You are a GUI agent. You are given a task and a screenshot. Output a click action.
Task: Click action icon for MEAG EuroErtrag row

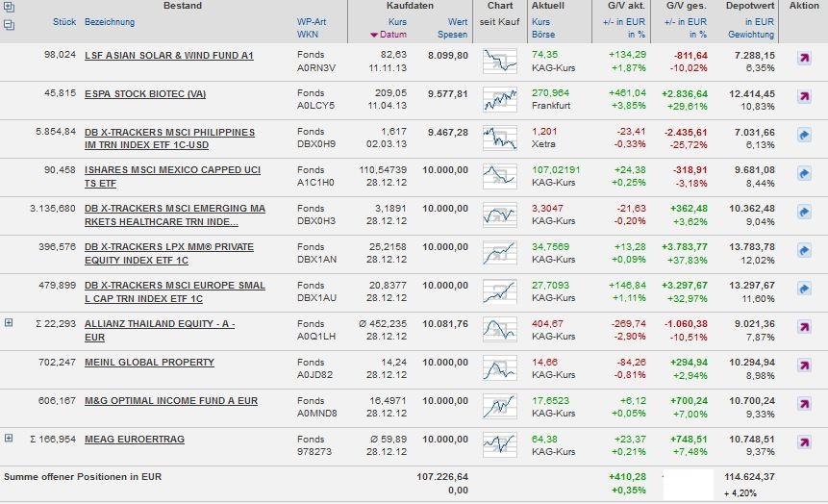pyautogui.click(x=804, y=443)
